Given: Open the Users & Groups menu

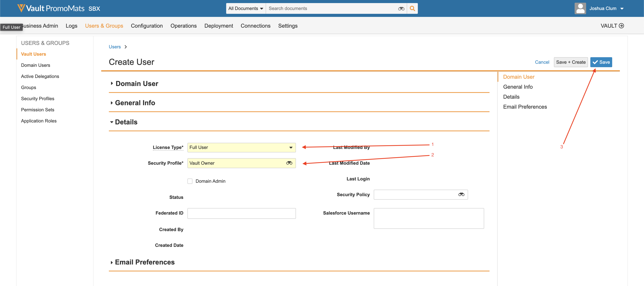Looking at the screenshot, I should click(x=104, y=26).
